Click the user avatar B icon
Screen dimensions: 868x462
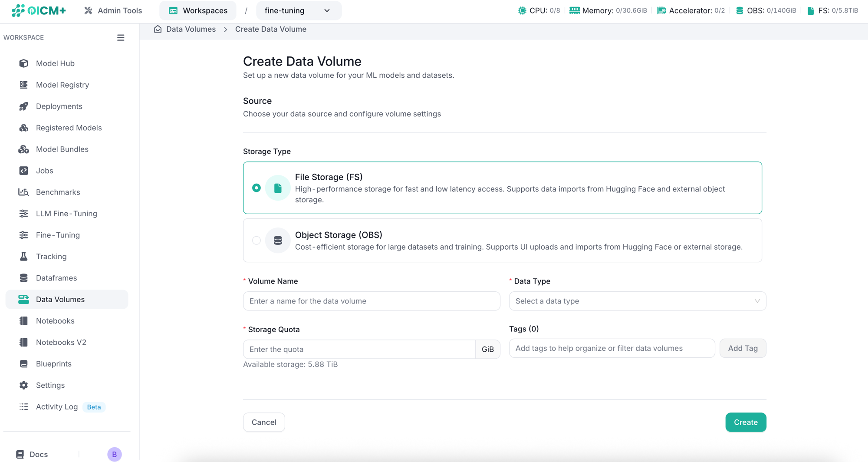[115, 454]
